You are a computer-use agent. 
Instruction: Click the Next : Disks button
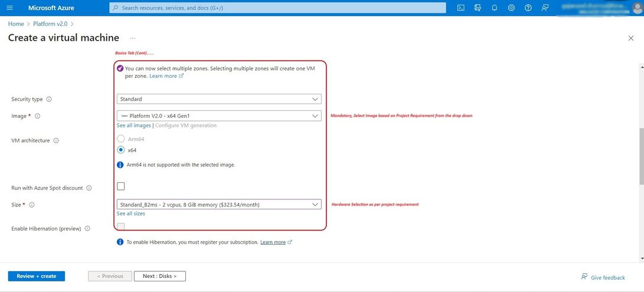160,276
